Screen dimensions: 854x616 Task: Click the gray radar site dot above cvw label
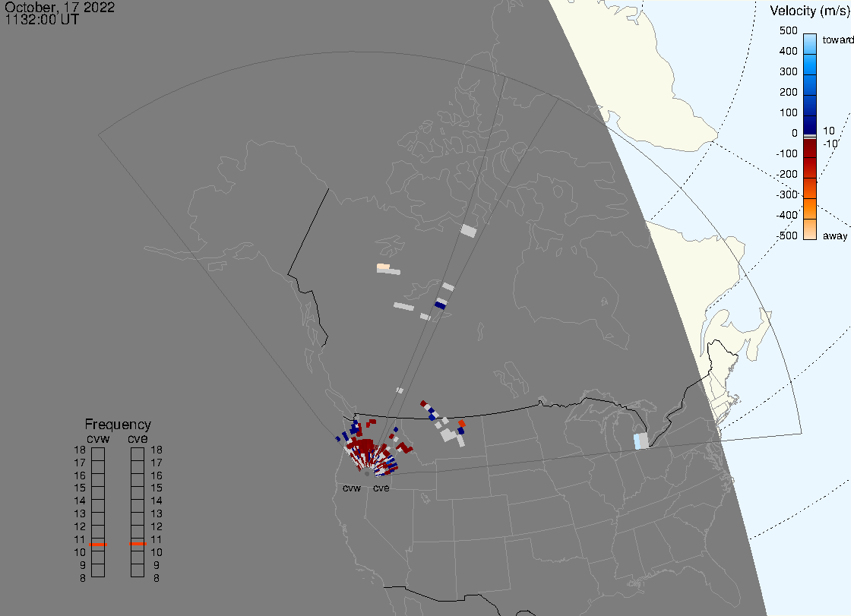367,475
